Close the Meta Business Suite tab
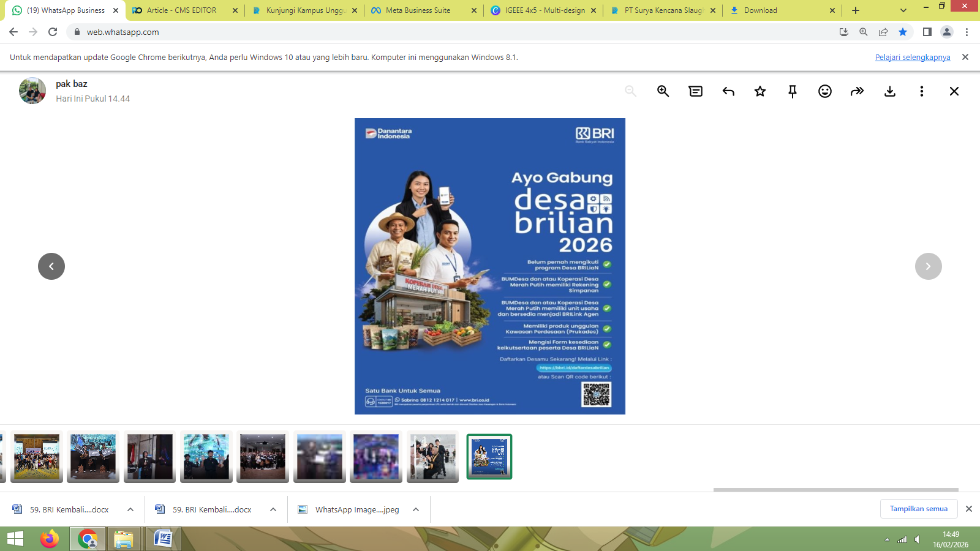This screenshot has height=551, width=980. tap(474, 10)
